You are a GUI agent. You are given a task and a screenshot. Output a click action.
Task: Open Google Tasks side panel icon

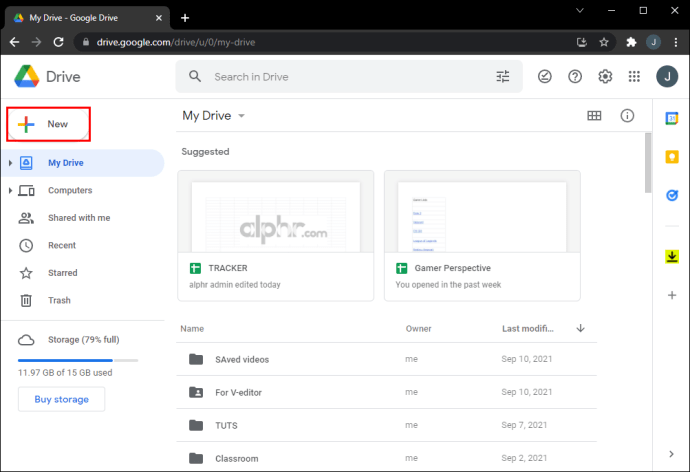pyautogui.click(x=672, y=195)
